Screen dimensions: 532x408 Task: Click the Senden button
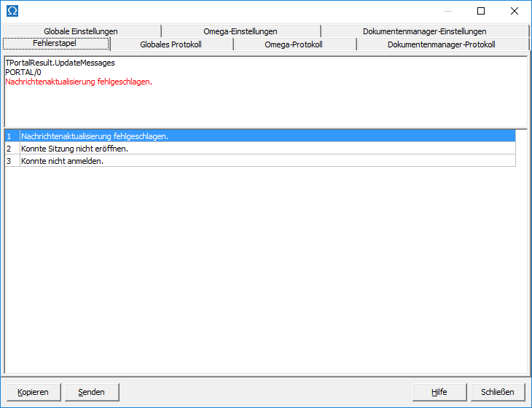(x=92, y=392)
